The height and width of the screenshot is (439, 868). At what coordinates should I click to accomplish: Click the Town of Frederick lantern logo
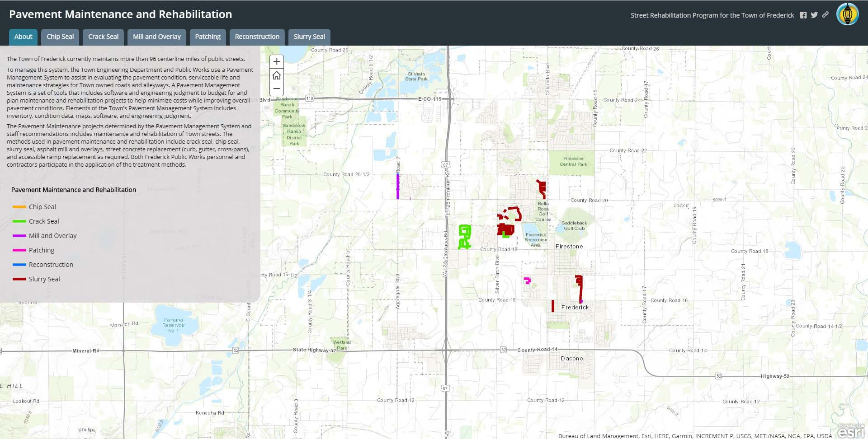point(847,14)
